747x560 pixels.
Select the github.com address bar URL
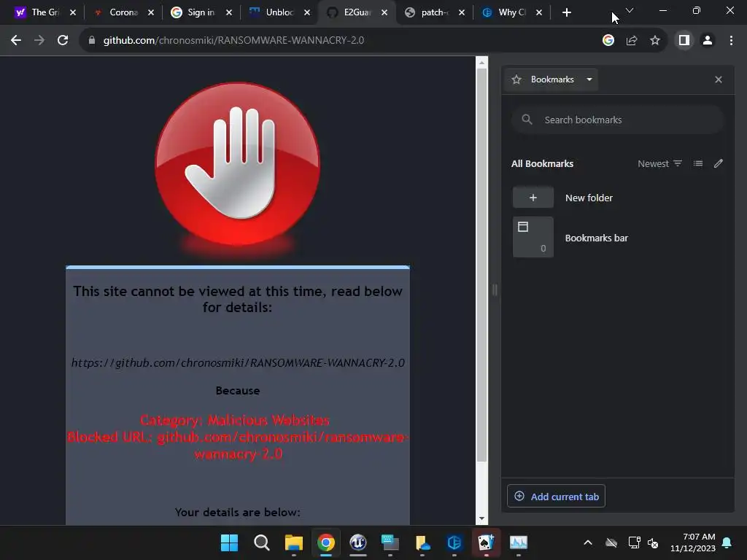[x=233, y=41]
